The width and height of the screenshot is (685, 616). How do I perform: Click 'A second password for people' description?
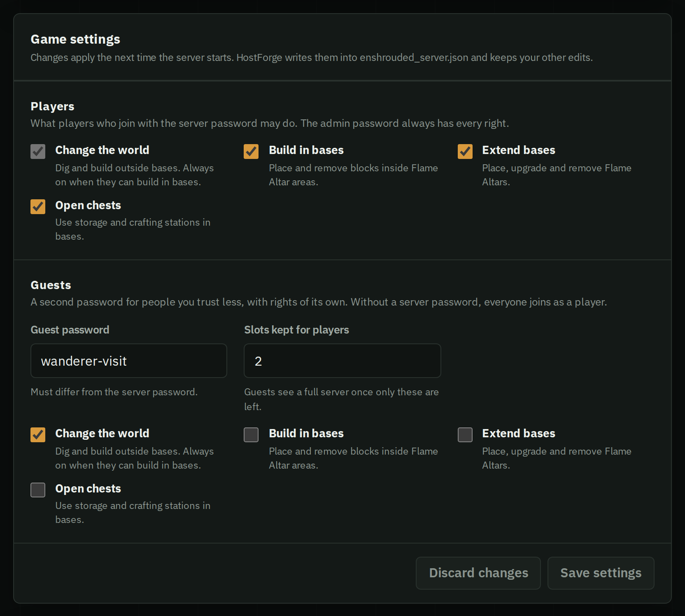point(319,302)
